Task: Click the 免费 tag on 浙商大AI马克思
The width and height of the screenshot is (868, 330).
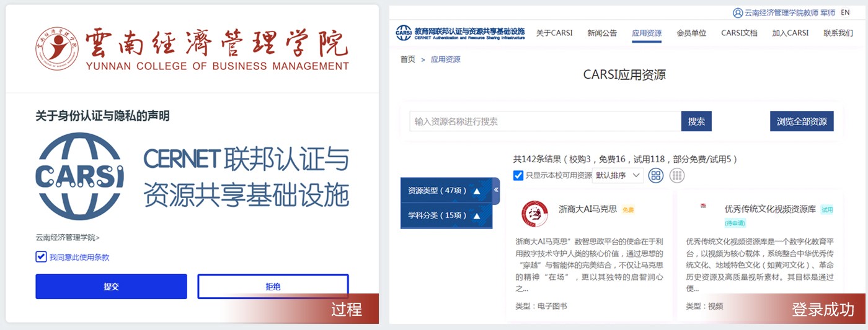Action: pyautogui.click(x=628, y=210)
